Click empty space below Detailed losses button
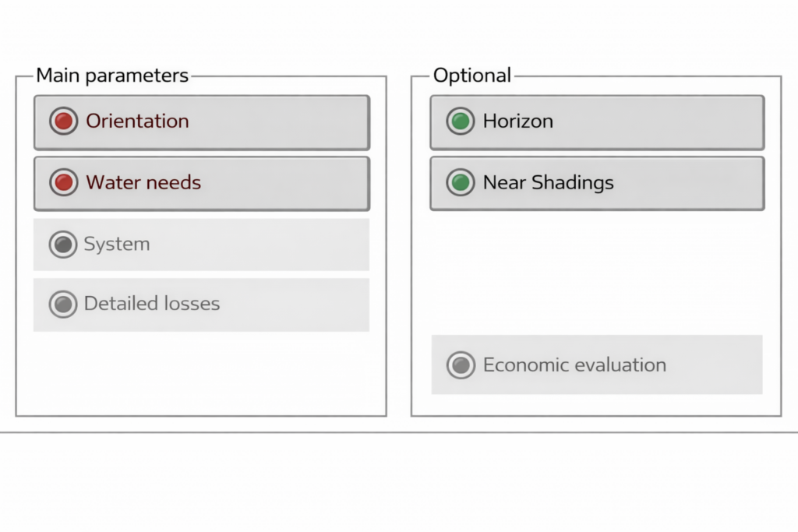Viewport: 798px width, 532px height. point(201,372)
